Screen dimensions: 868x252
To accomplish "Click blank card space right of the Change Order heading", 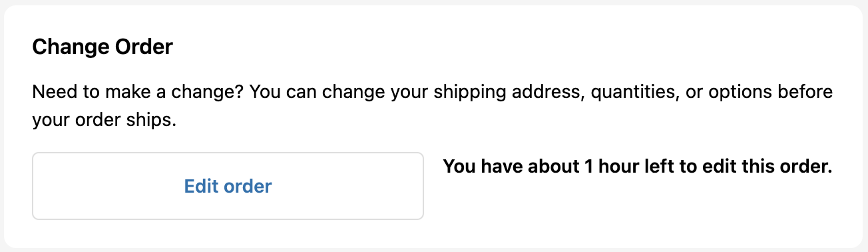I will coord(513,47).
